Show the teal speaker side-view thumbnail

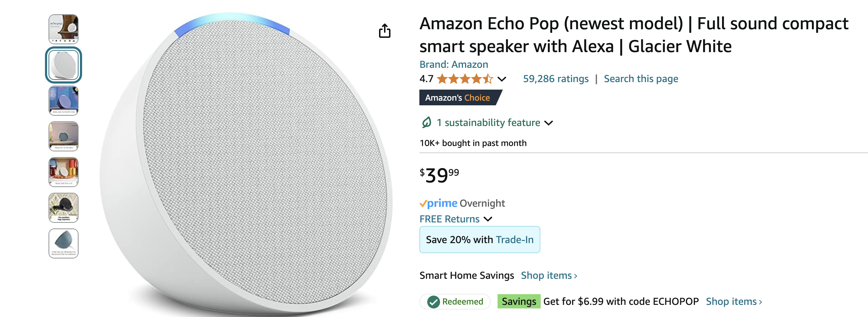(x=64, y=243)
